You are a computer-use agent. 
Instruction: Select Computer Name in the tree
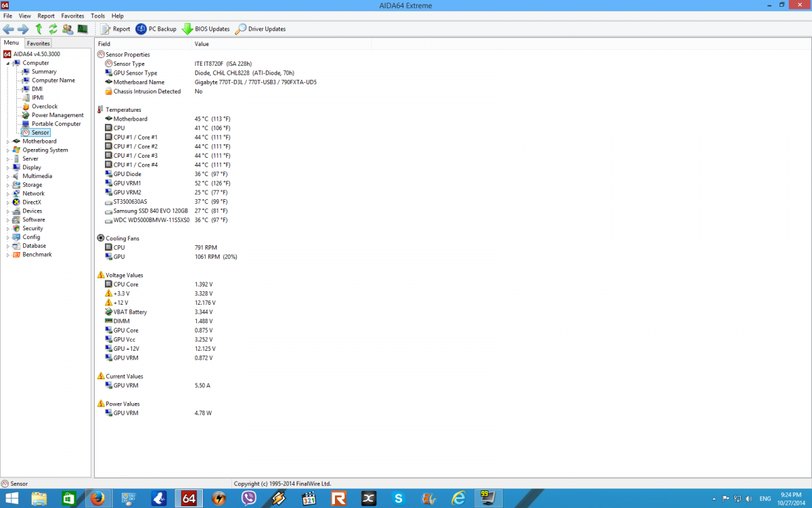pyautogui.click(x=53, y=81)
